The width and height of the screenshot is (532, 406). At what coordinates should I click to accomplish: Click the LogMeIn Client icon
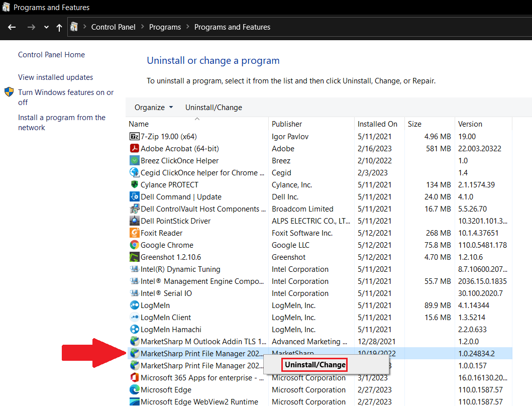[x=135, y=317]
